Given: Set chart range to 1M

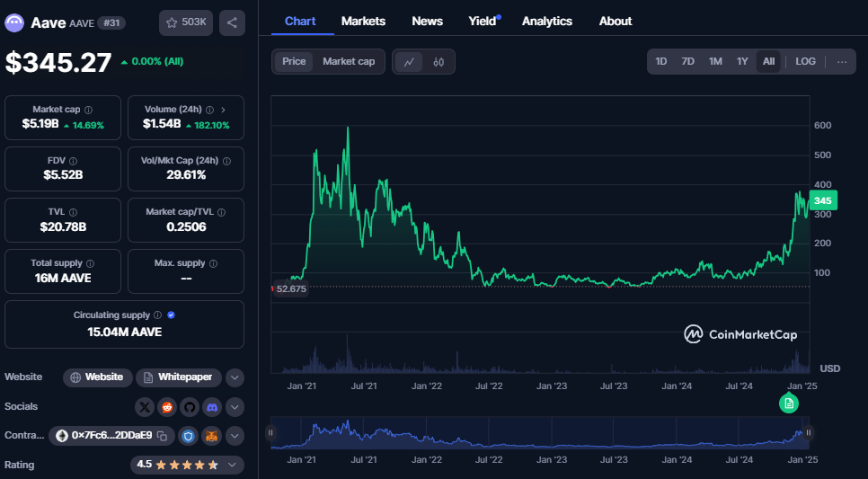Looking at the screenshot, I should (x=715, y=61).
